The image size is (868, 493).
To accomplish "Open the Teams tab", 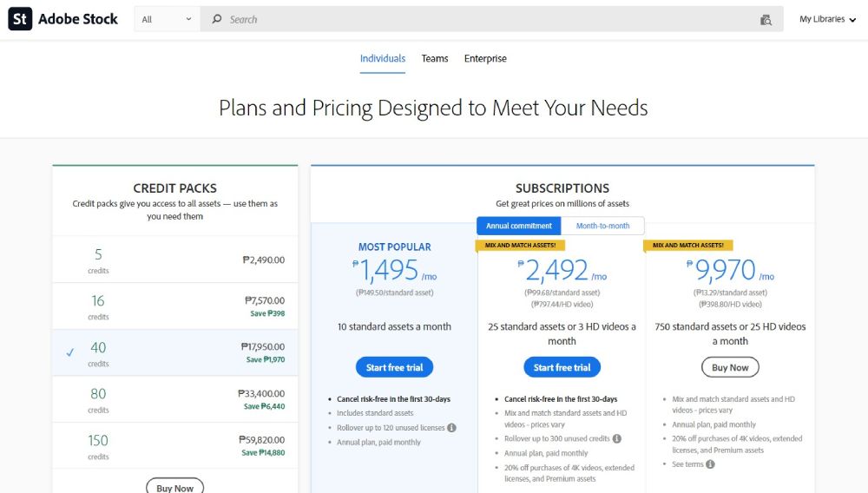I will pyautogui.click(x=435, y=59).
